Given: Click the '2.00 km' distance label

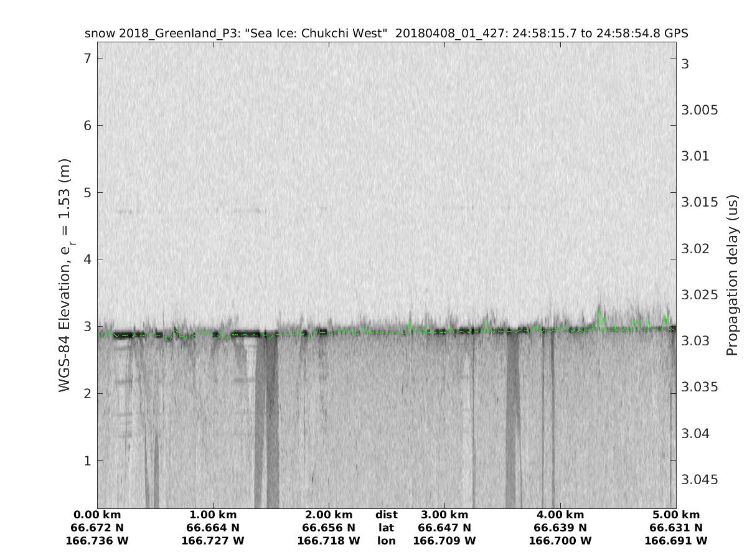Looking at the screenshot, I should (x=329, y=515).
